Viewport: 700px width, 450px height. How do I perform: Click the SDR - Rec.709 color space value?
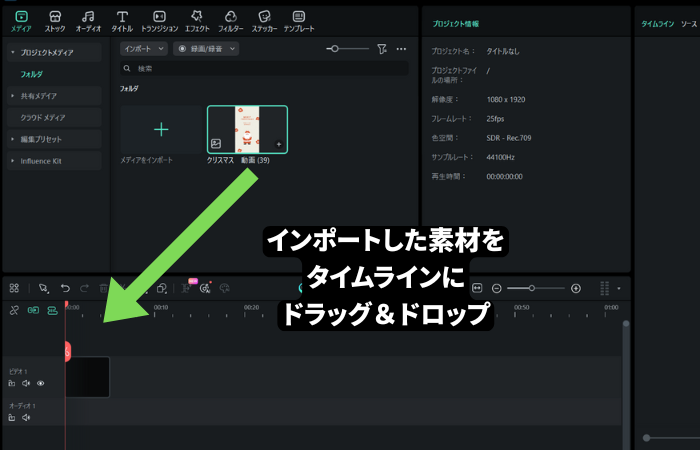click(509, 138)
